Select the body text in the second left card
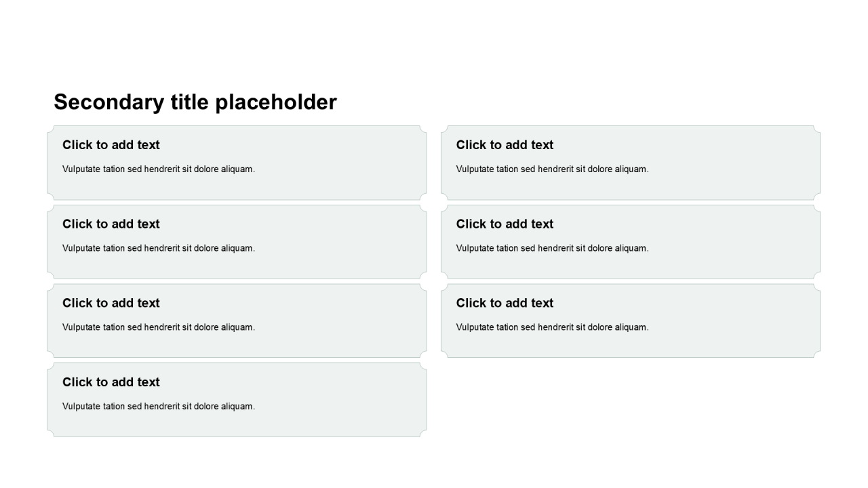The height and width of the screenshot is (488, 868). (x=159, y=249)
